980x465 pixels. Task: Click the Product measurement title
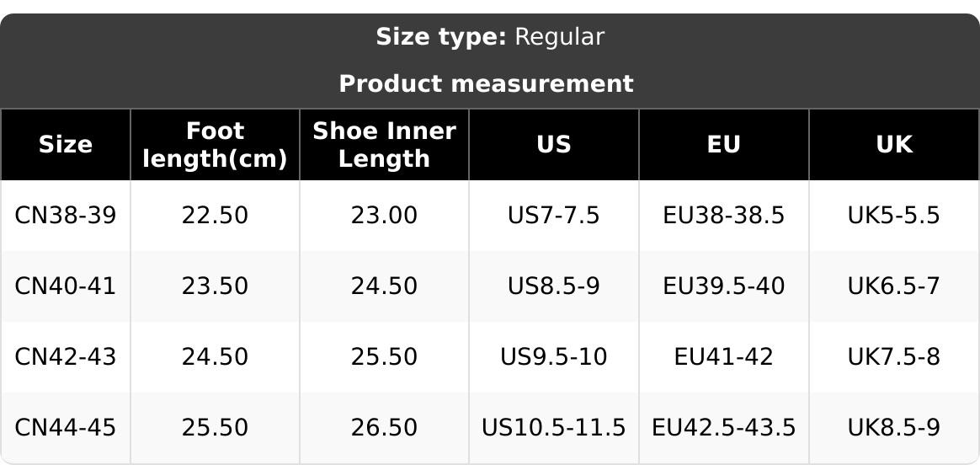click(x=486, y=84)
